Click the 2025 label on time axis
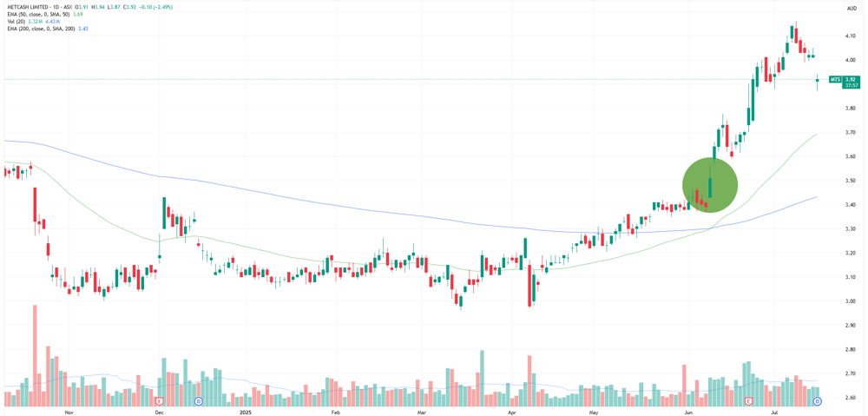Image resolution: width=868 pixels, height=416 pixels. click(x=247, y=413)
